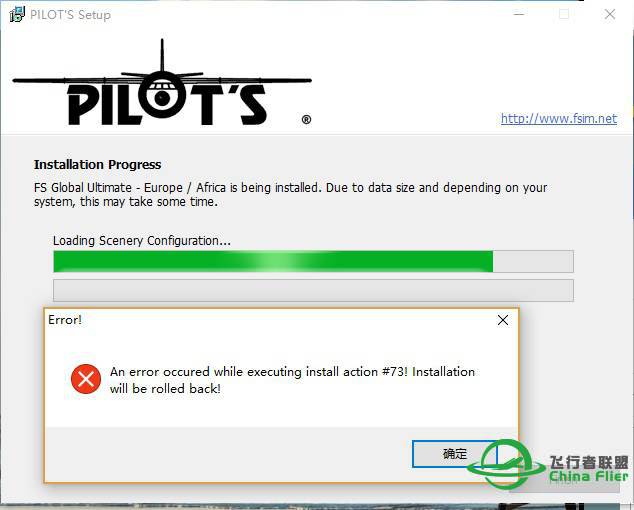Click the installer icon in the title bar
This screenshot has height=510, width=634.
[17, 15]
